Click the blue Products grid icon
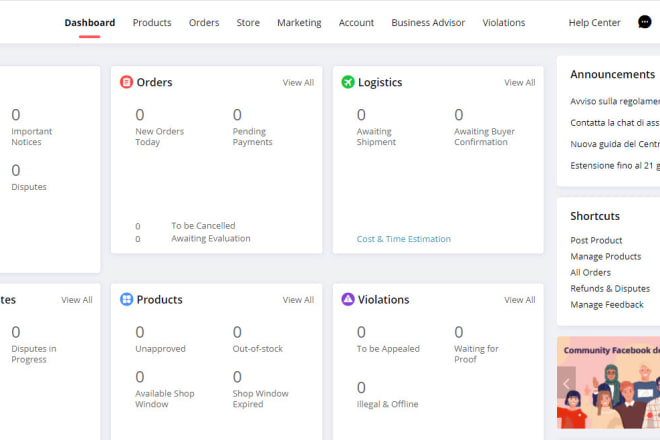Screen dimensions: 660x440 coord(126,299)
